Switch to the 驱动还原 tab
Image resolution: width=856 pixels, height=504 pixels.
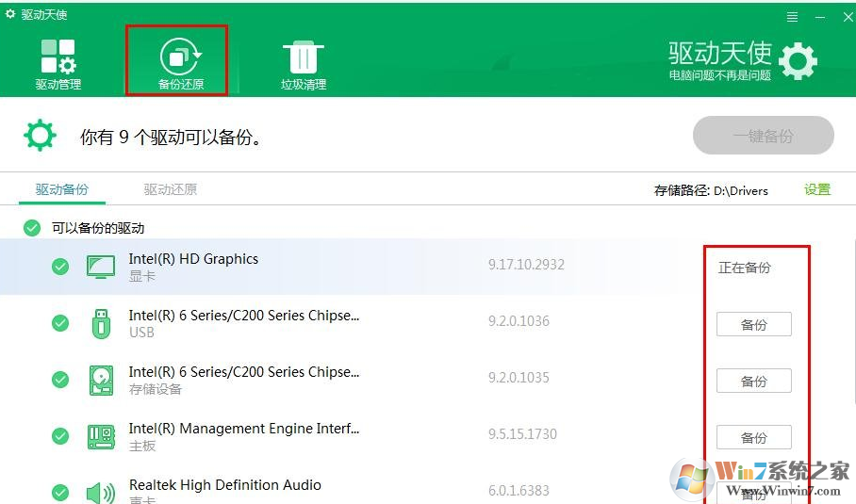(171, 189)
